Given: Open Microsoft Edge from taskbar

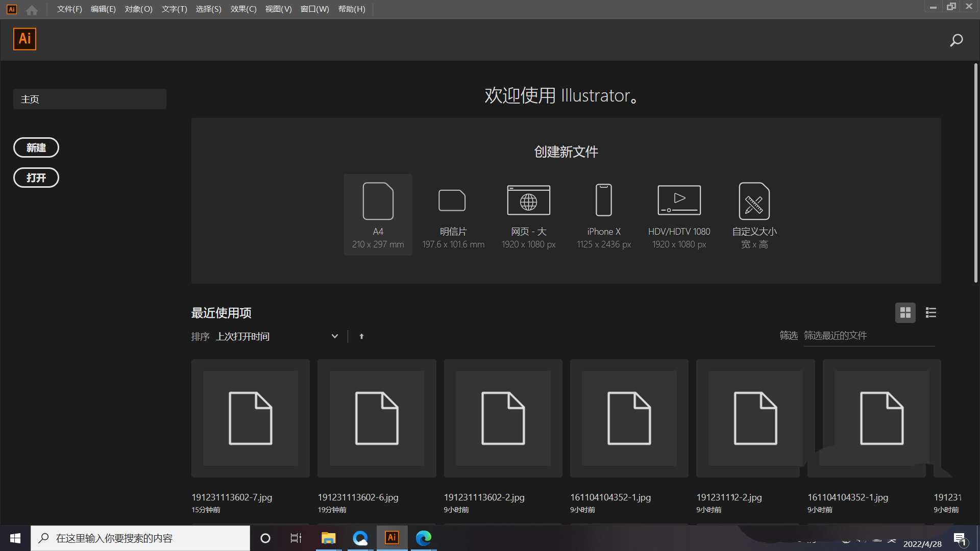Looking at the screenshot, I should (424, 538).
